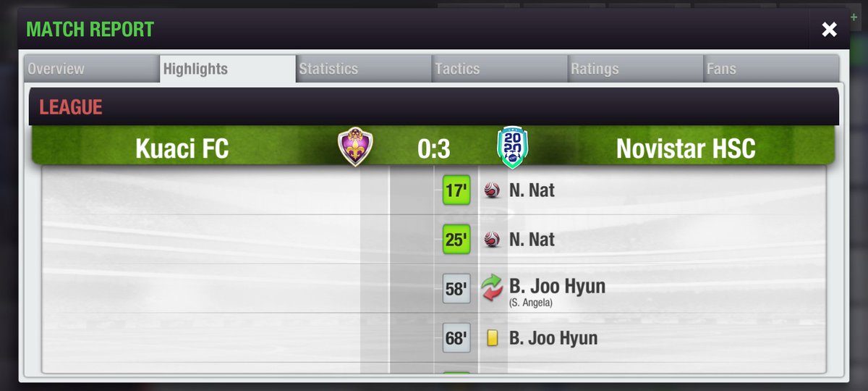Open the Fans tab
The image size is (868, 391).
[772, 70]
